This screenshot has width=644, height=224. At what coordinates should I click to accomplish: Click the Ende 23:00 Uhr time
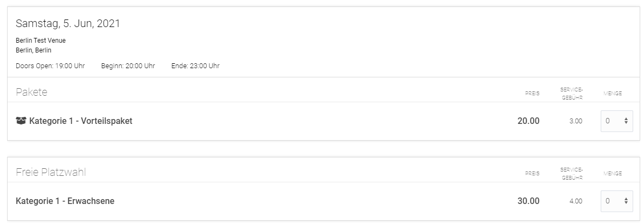[x=195, y=66]
